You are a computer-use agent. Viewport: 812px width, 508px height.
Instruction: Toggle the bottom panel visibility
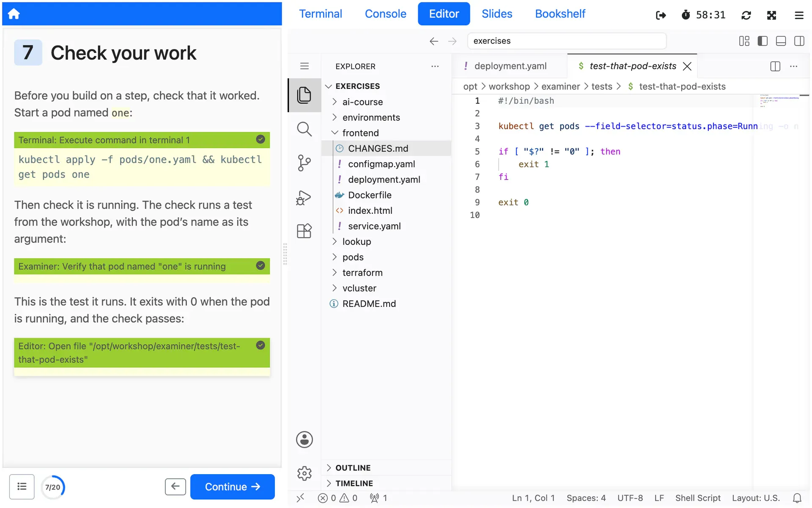click(x=781, y=41)
